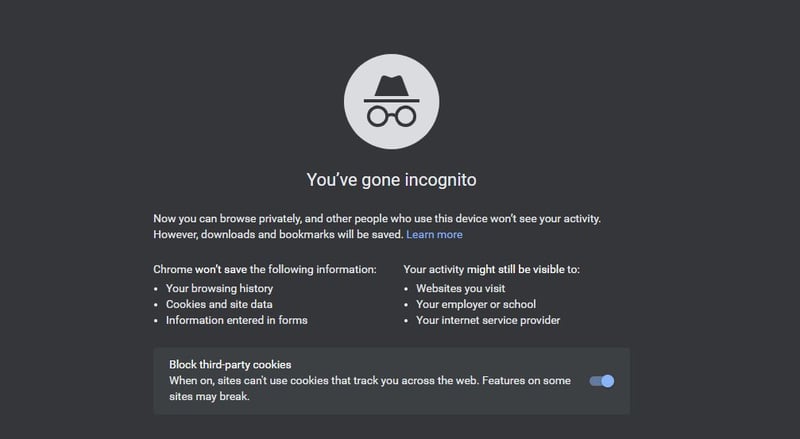Open the Learn more link
Screen dimensions: 800x439
434,234
